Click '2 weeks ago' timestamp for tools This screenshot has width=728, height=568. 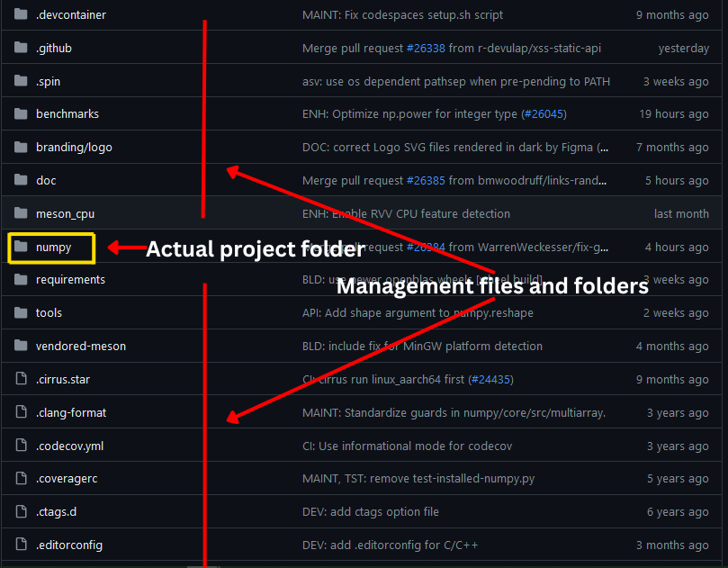[676, 313]
